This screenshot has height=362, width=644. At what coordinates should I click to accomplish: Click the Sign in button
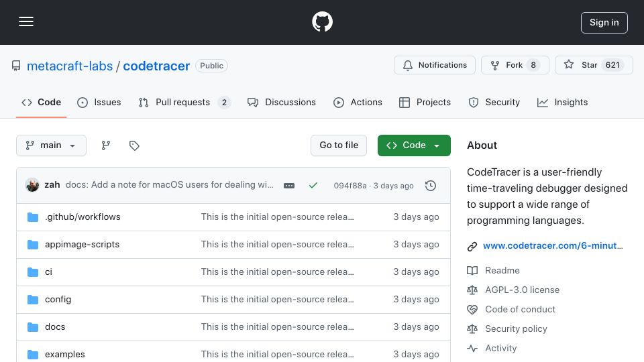pos(604,23)
